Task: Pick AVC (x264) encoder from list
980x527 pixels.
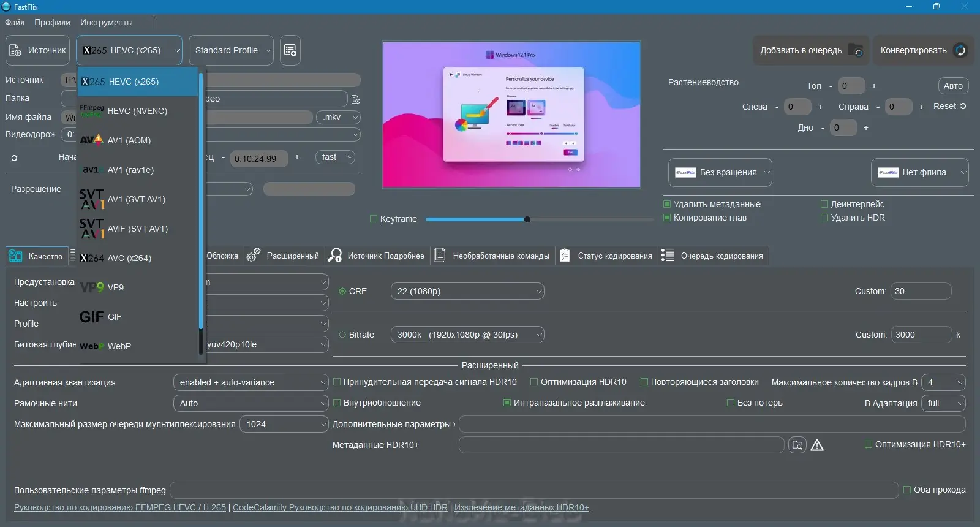Action: pyautogui.click(x=138, y=258)
